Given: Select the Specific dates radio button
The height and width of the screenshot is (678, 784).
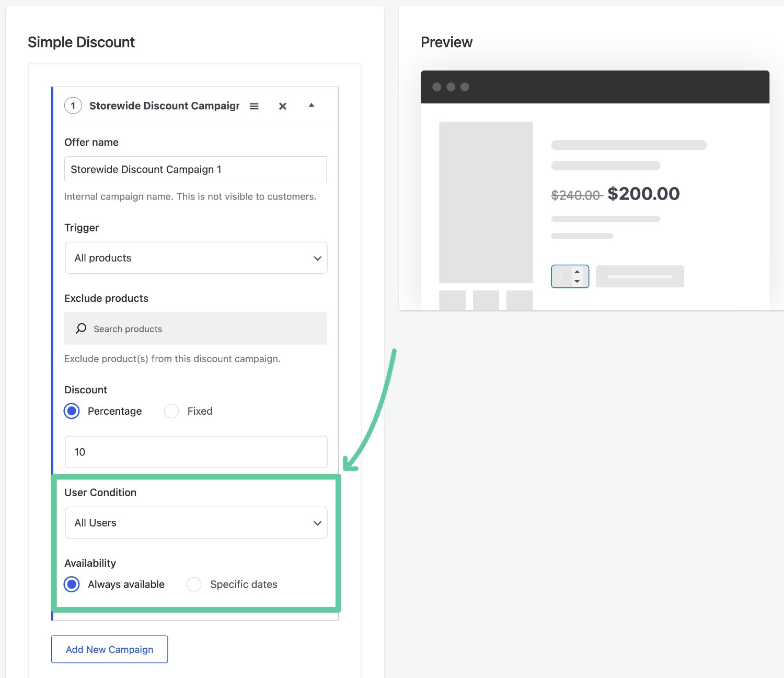Looking at the screenshot, I should click(x=194, y=584).
